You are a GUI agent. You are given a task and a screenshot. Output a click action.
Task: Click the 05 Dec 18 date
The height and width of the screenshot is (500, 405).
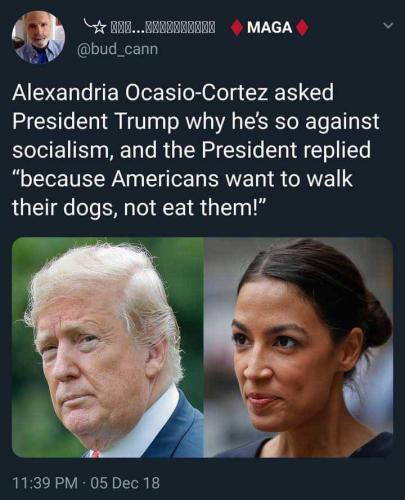pos(125,482)
